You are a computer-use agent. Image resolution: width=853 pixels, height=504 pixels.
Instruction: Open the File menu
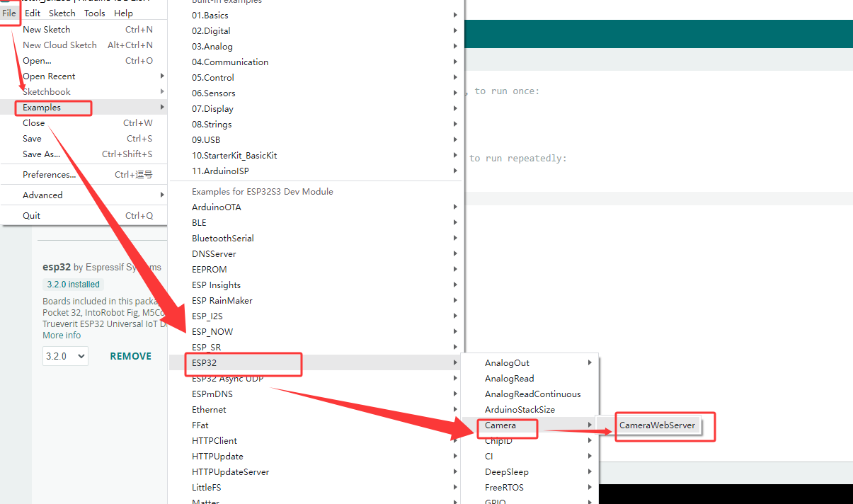pos(9,13)
